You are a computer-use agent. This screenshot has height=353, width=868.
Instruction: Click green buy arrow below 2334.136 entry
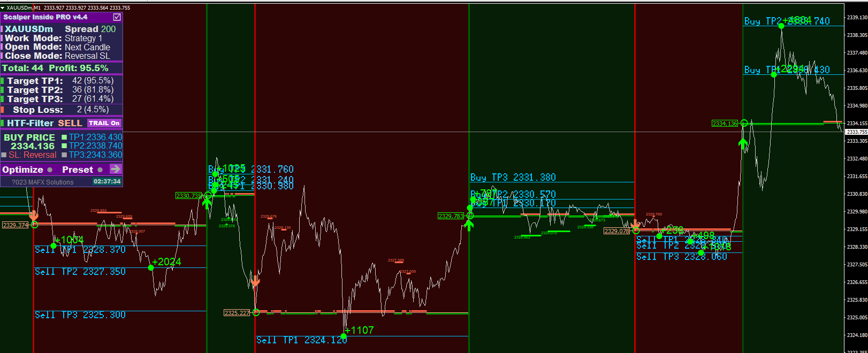point(743,143)
